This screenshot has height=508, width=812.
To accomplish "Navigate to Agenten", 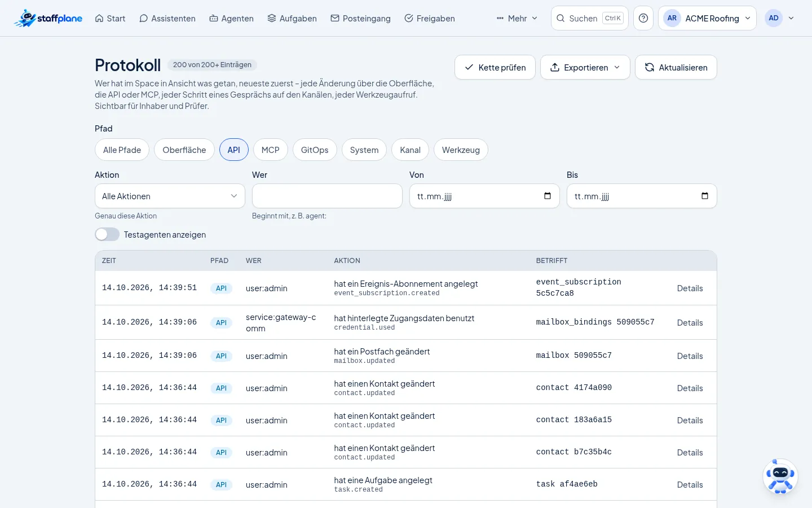I will point(231,18).
